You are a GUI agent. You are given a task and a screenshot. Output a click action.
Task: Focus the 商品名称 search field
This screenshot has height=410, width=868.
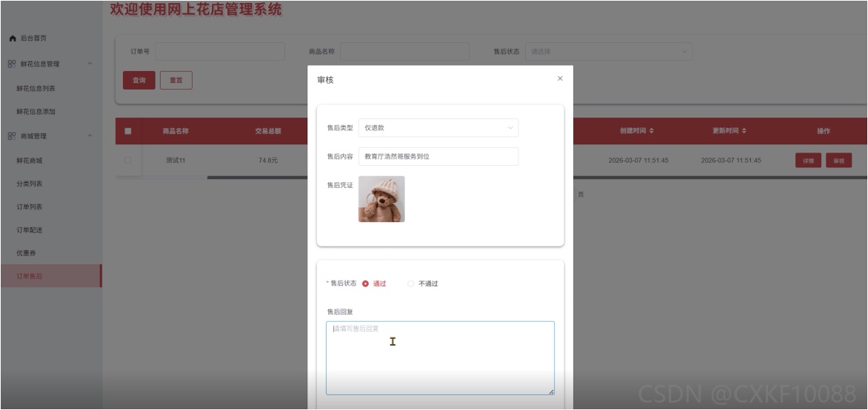pyautogui.click(x=404, y=52)
